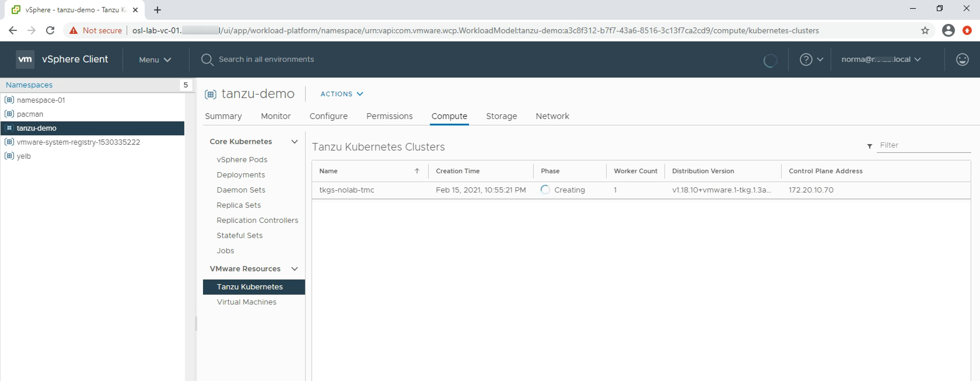980x381 pixels.
Task: Switch to the Storage tab
Action: point(501,116)
